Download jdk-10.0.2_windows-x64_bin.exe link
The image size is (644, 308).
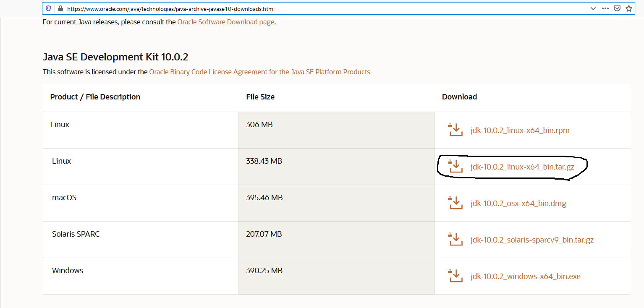tap(526, 277)
